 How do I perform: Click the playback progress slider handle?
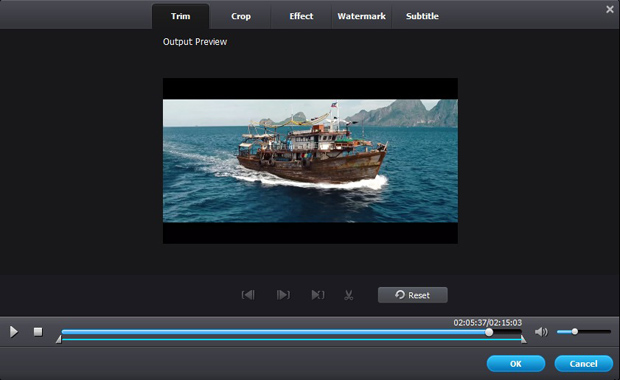[x=489, y=332]
